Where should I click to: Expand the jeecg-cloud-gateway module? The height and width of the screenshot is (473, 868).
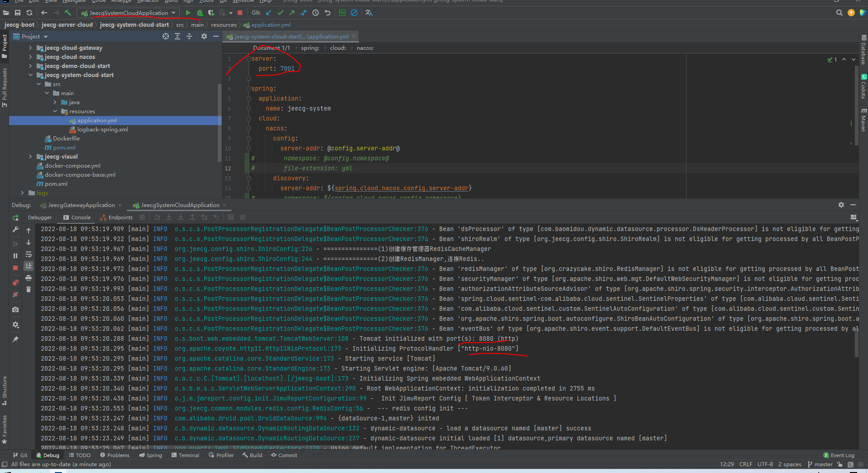(x=30, y=48)
